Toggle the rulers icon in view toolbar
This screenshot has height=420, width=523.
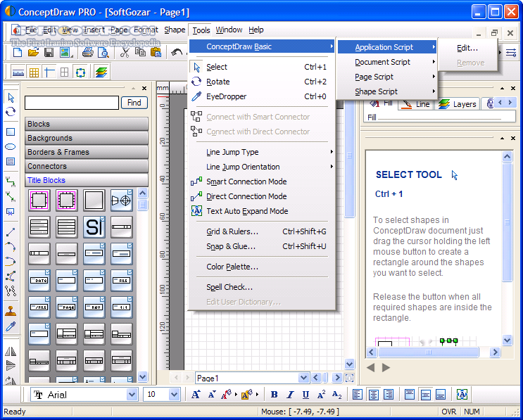point(18,72)
